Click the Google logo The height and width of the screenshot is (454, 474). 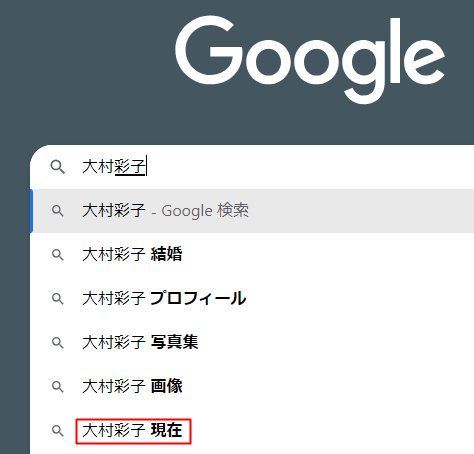(310, 59)
